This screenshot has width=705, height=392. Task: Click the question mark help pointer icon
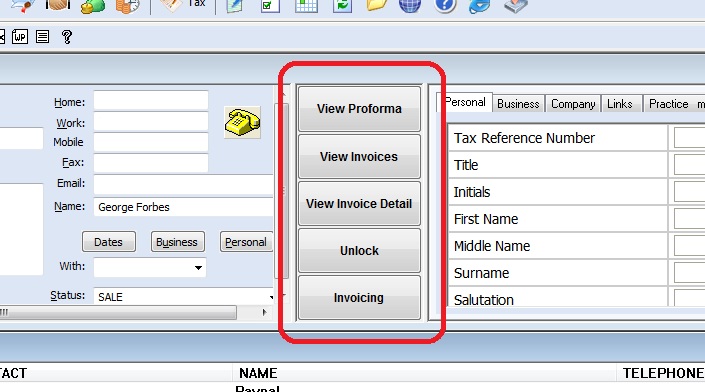[67, 36]
